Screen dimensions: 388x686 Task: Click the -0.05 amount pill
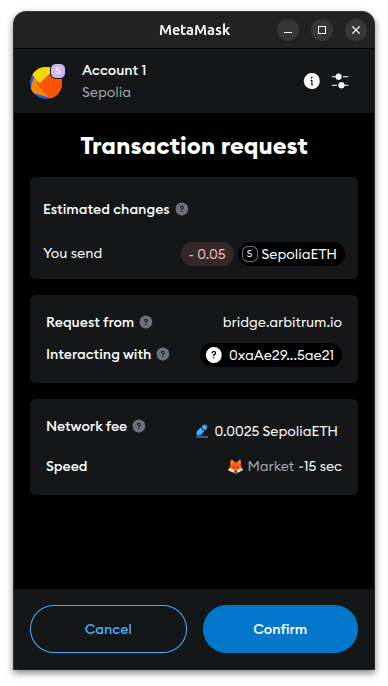point(207,254)
